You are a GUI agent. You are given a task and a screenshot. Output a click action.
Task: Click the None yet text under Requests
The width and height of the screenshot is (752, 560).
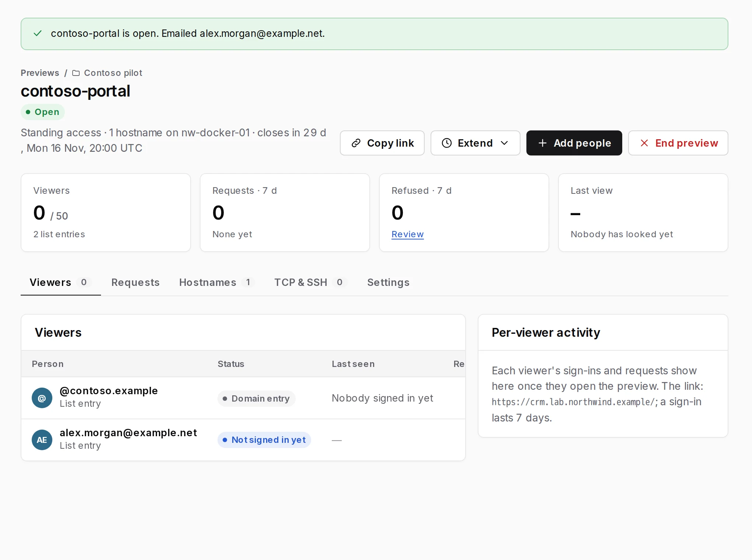coord(232,234)
